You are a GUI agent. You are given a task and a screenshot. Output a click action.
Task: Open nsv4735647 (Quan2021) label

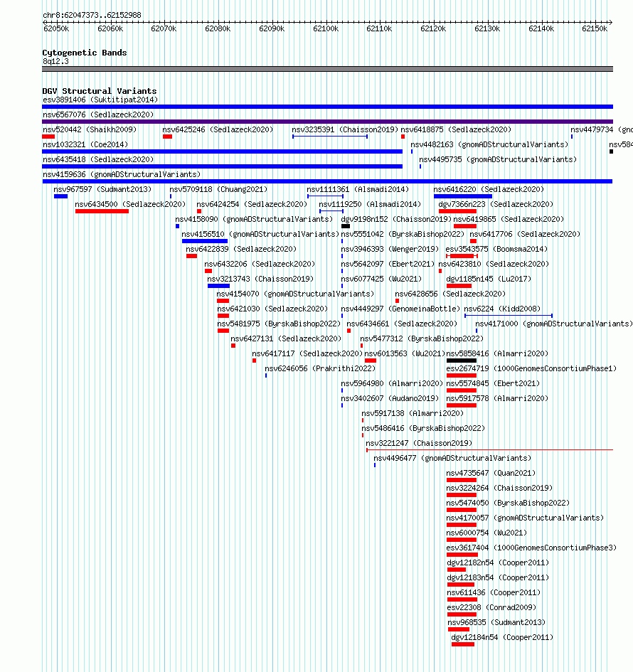point(491,474)
